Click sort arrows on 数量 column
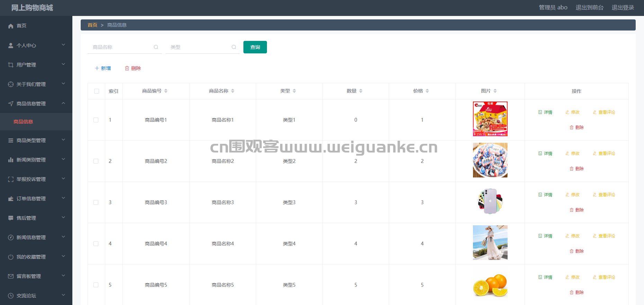Viewport: 644px width, 305px height. coord(361,91)
